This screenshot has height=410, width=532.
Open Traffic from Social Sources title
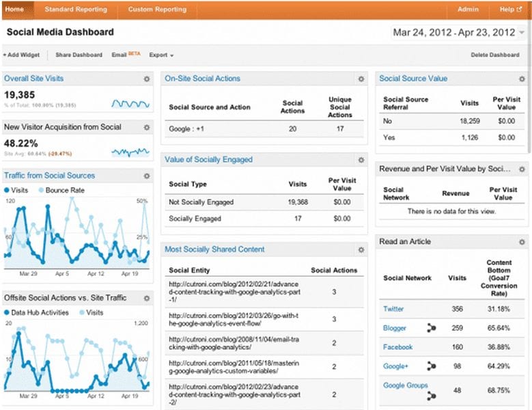[x=50, y=176]
